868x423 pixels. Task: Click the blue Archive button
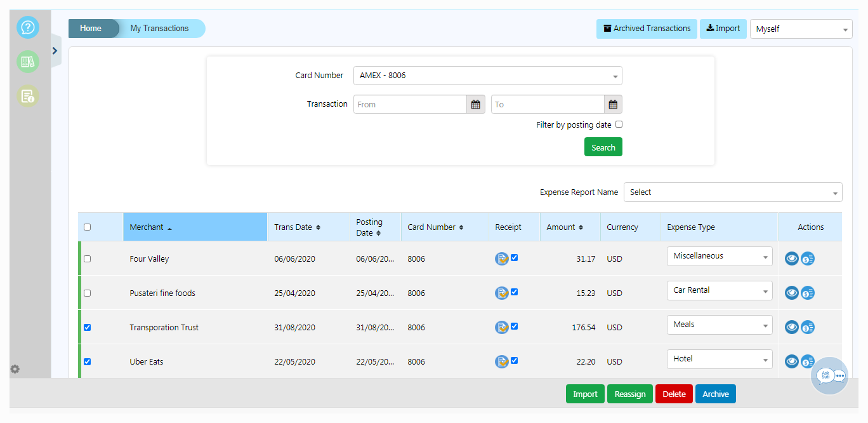pos(716,394)
